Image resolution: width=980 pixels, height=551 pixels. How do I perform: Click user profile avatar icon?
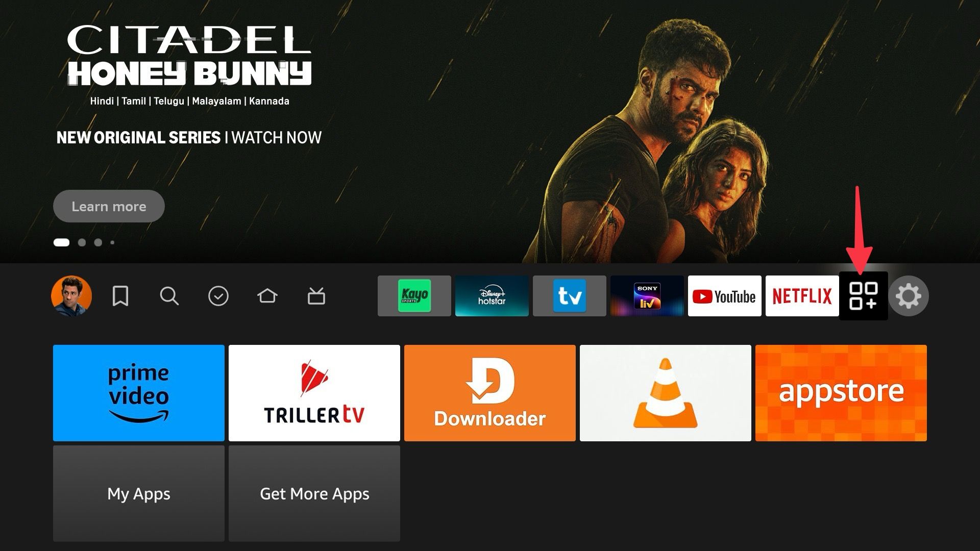(x=72, y=295)
